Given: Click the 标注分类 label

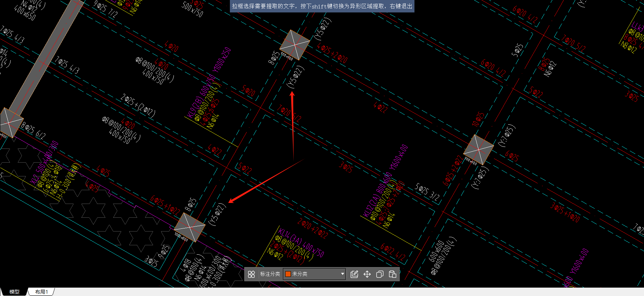Looking at the screenshot, I should coord(270,274).
